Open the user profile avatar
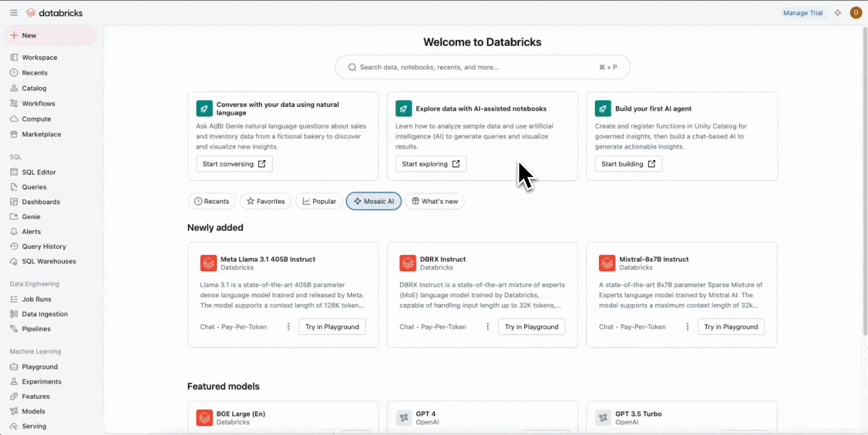Screen dimensions: 868x435 (855, 13)
